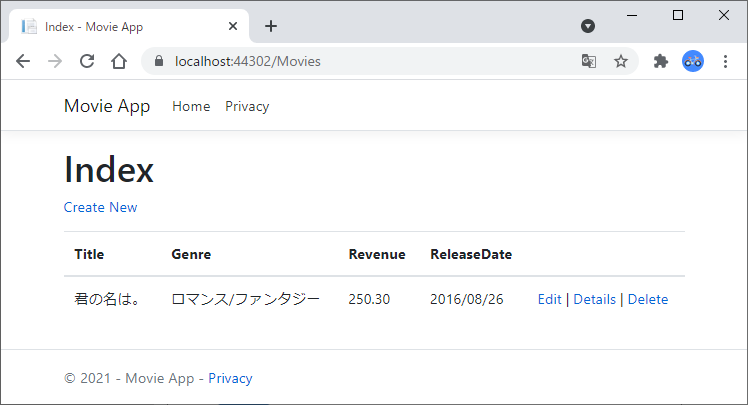Delete the 君の名は。 movie entry

648,299
